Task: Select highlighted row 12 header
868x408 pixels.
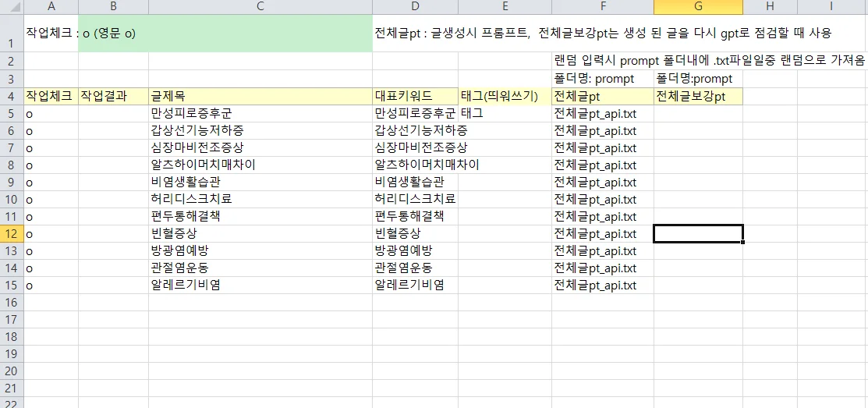Action: pyautogui.click(x=12, y=233)
